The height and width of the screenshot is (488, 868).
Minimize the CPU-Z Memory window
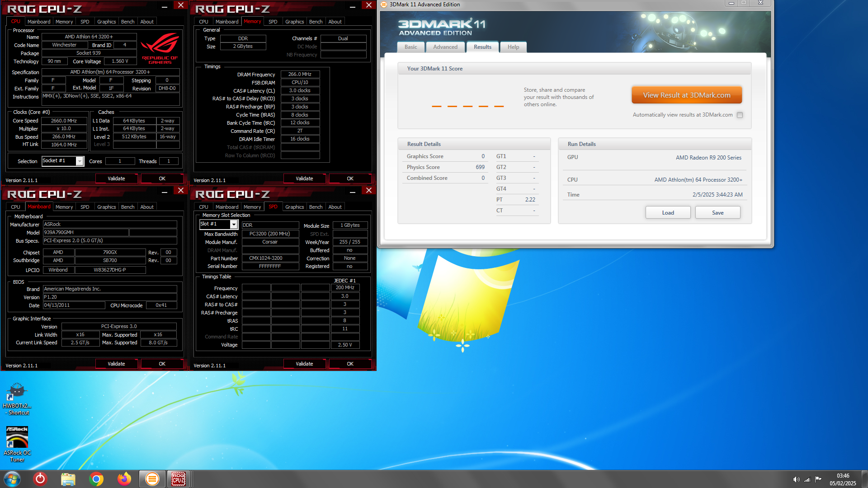pos(353,6)
